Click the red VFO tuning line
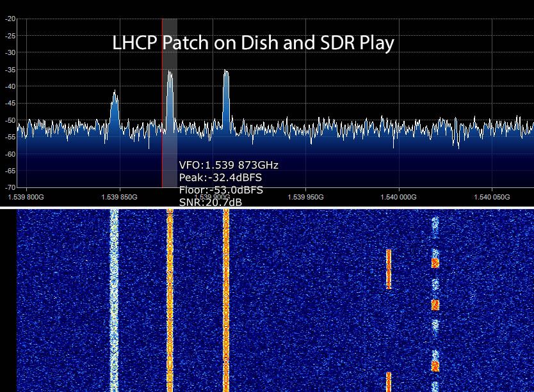Viewport: 534px width, 392px height. click(162, 103)
